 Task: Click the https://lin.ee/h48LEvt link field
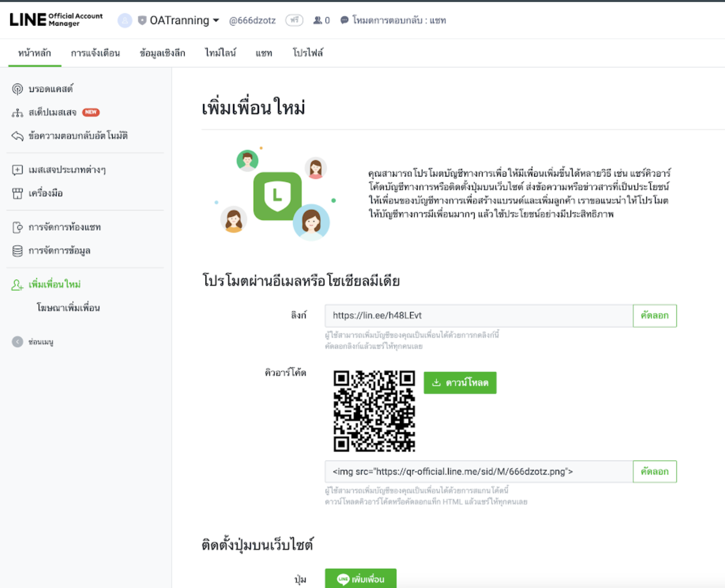[479, 316]
